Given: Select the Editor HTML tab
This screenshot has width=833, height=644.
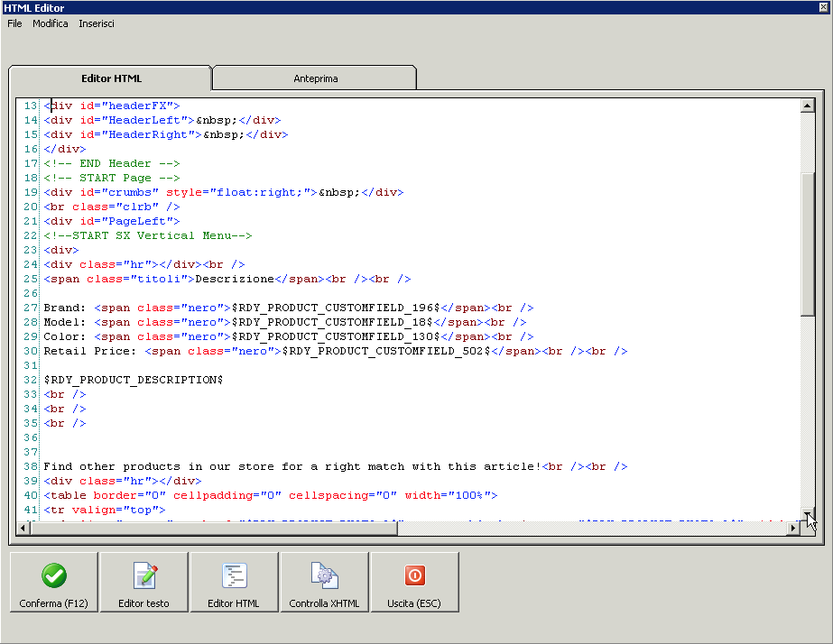Looking at the screenshot, I should click(x=111, y=78).
